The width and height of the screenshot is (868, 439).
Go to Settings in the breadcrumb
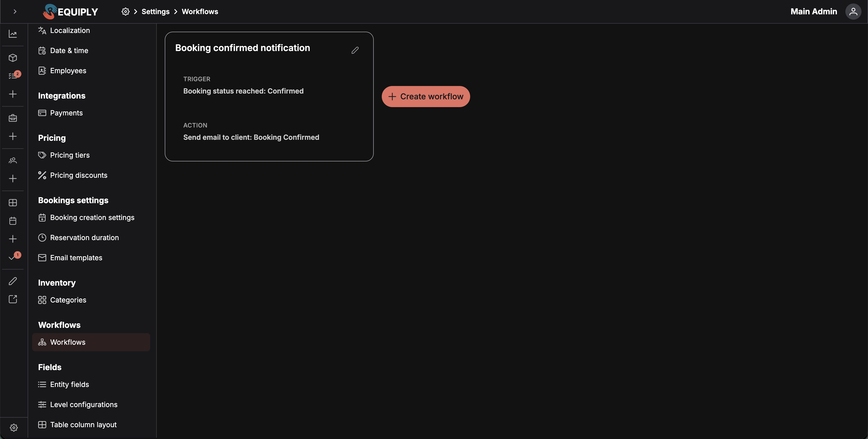pos(155,12)
